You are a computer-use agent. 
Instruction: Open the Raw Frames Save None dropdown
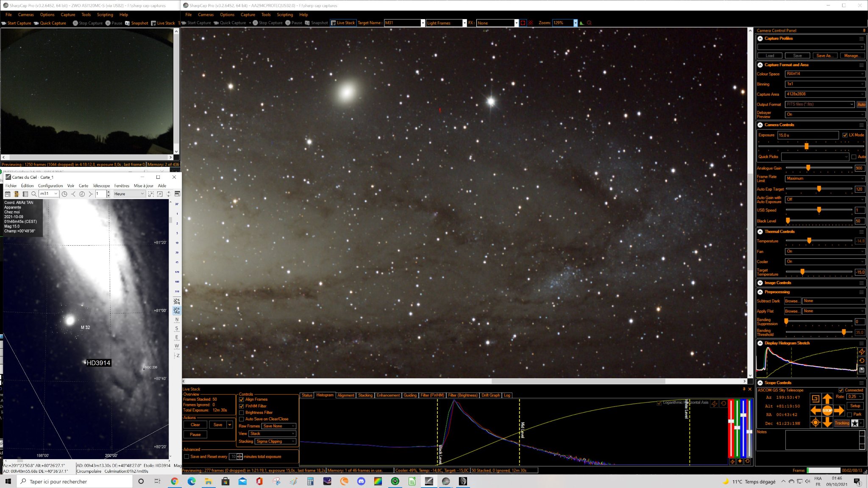pyautogui.click(x=278, y=426)
